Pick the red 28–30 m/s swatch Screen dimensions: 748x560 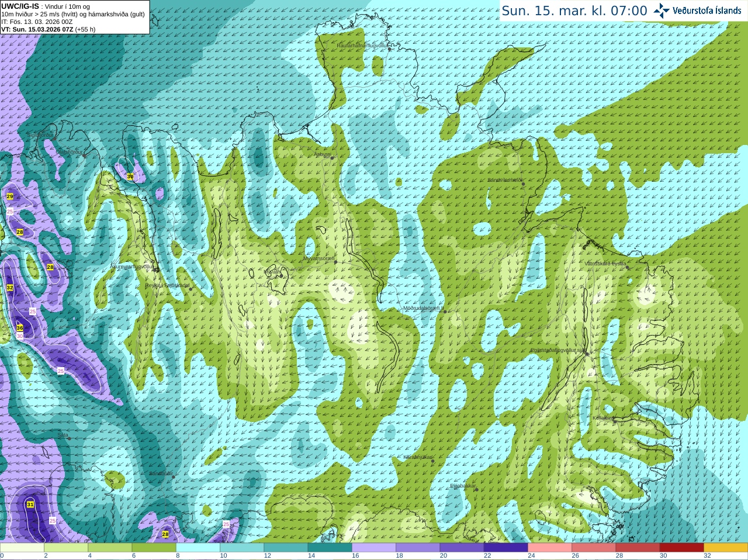(x=638, y=548)
